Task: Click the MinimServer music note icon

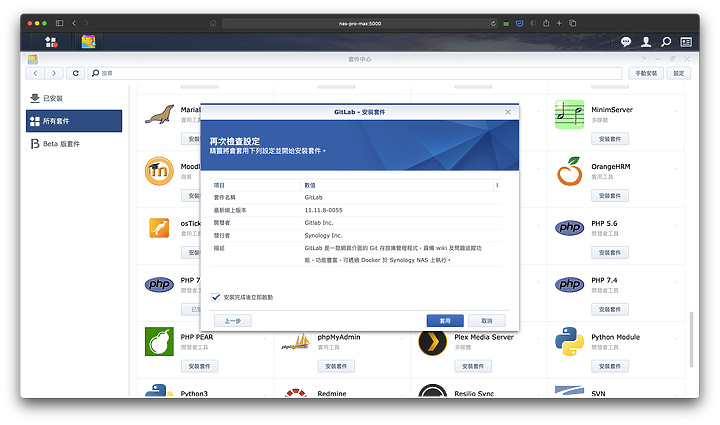Action: pos(569,114)
